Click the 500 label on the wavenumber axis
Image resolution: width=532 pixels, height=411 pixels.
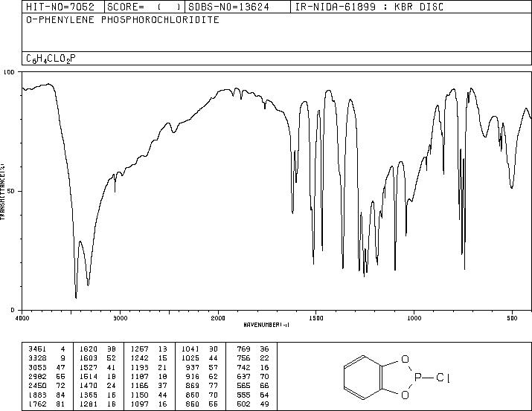[x=512, y=318]
